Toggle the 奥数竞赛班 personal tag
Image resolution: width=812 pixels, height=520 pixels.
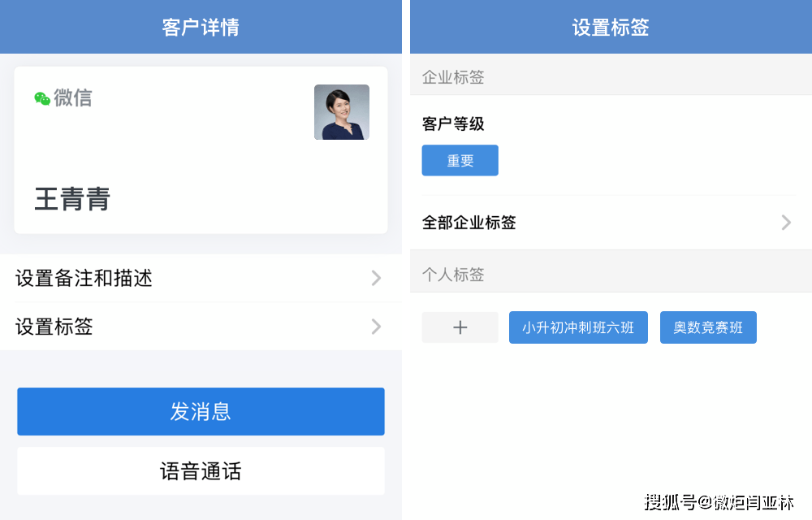coord(708,327)
